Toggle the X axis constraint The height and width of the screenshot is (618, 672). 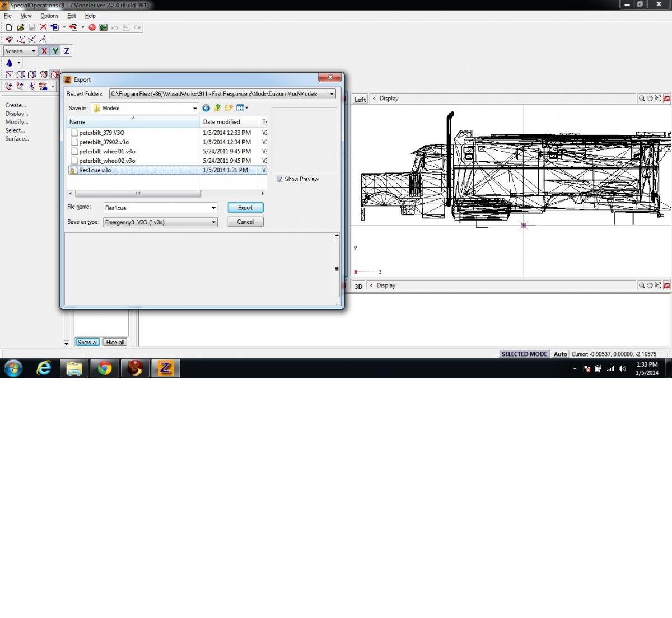click(44, 51)
